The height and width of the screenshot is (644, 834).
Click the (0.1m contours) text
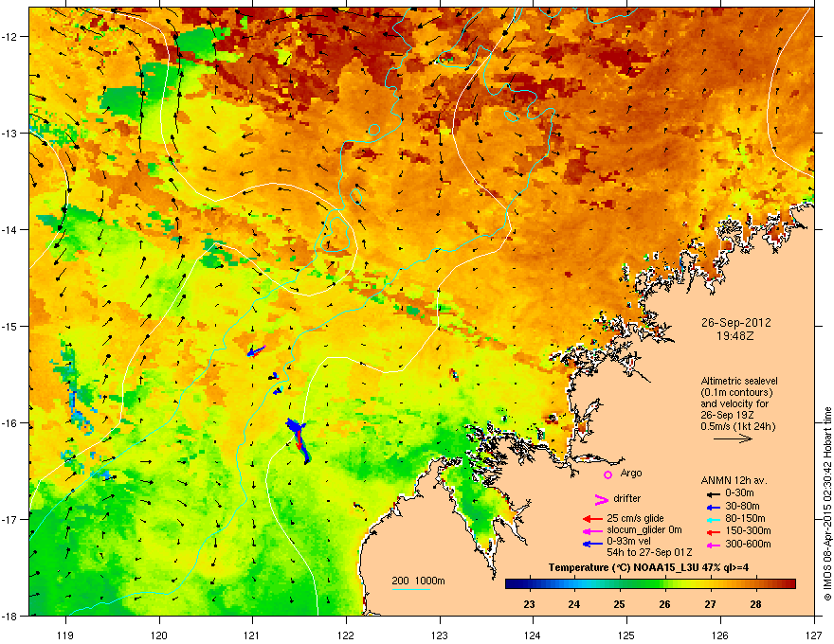coord(736,393)
